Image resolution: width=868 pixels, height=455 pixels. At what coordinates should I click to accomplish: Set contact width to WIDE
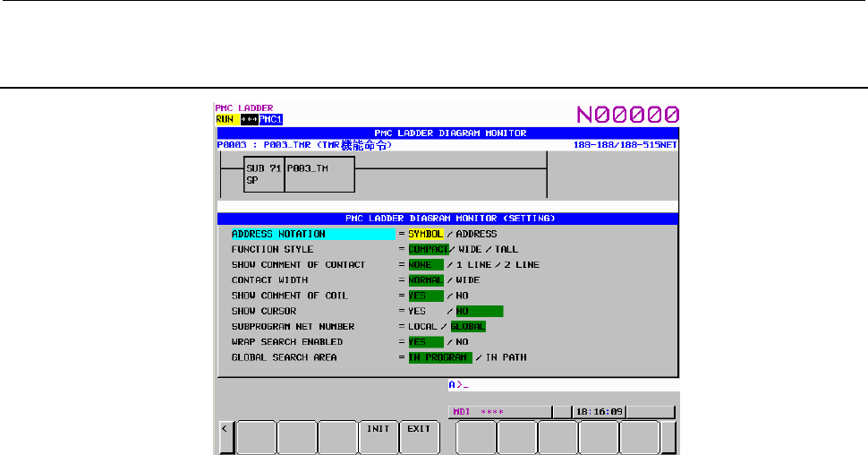(468, 281)
